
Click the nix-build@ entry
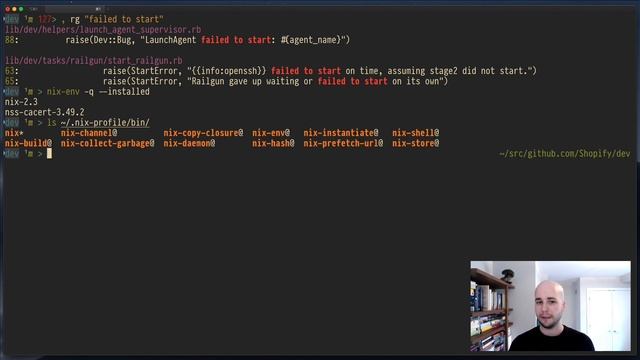click(28, 143)
